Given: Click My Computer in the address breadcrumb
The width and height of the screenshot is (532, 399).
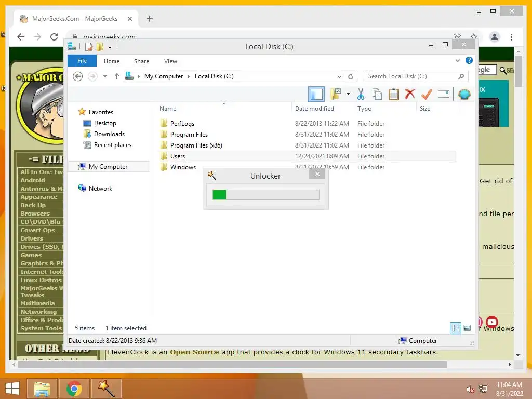Looking at the screenshot, I should pos(164,76).
